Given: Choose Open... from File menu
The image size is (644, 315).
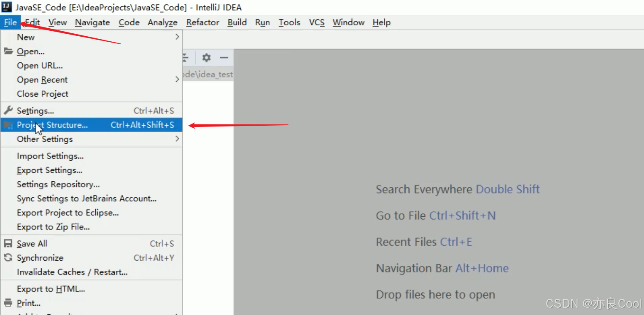Looking at the screenshot, I should tap(92, 51).
